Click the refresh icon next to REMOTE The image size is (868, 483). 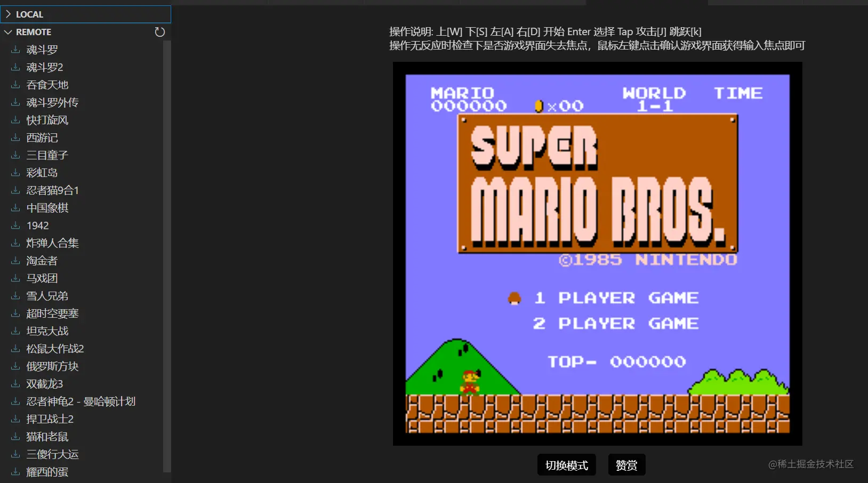coord(159,32)
